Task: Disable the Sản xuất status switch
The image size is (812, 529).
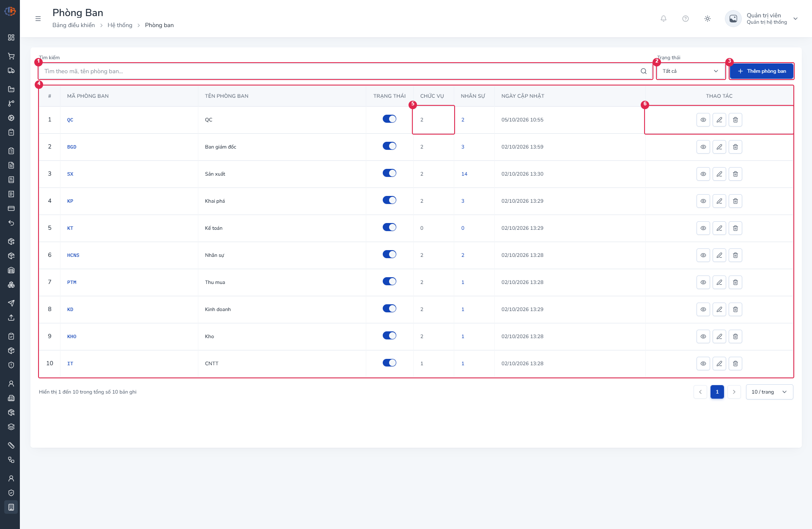Action: 390,173
